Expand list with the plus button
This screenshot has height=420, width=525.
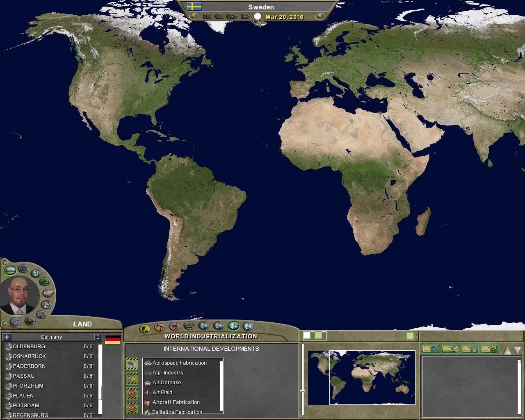point(7,337)
